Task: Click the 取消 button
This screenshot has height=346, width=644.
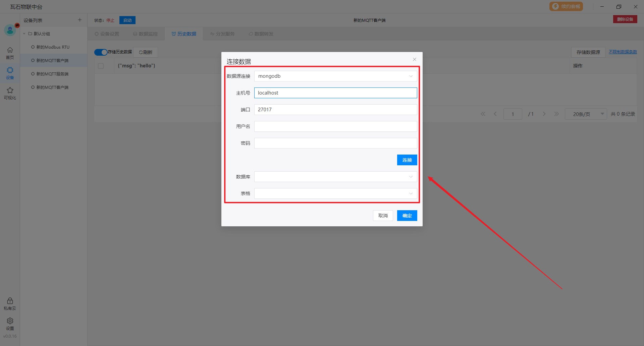Action: [x=383, y=216]
